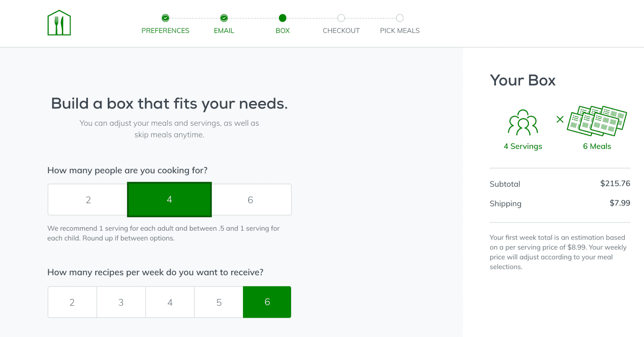Open the CHECKOUT step label
This screenshot has width=644, height=337.
click(x=341, y=31)
